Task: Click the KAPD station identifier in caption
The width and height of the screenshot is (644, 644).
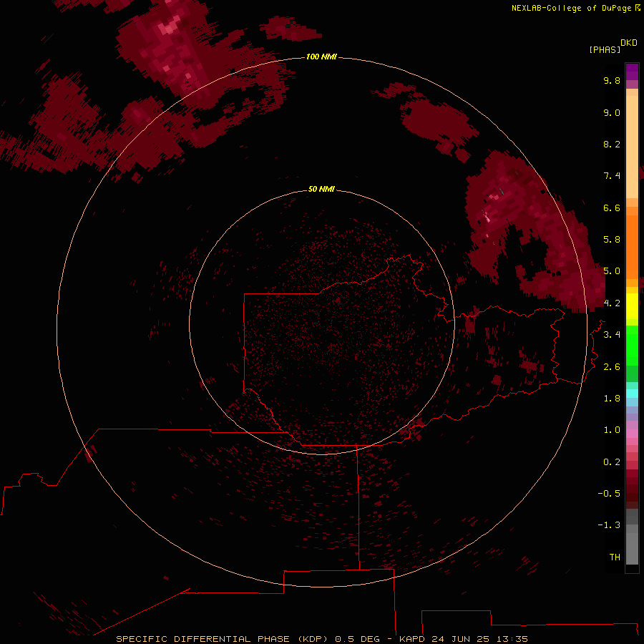Action: click(x=414, y=639)
